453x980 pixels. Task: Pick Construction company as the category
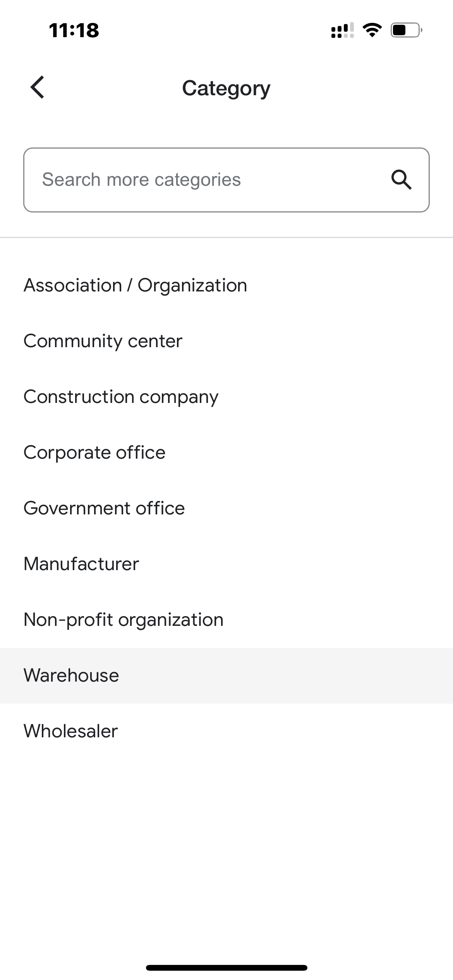point(121,396)
